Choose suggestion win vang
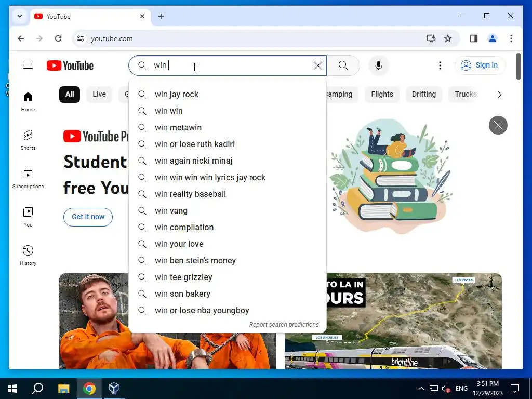 pyautogui.click(x=228, y=211)
